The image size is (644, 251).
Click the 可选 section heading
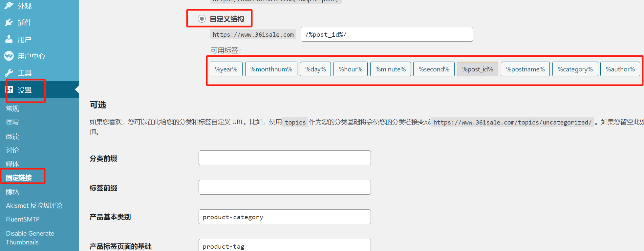pyautogui.click(x=98, y=105)
